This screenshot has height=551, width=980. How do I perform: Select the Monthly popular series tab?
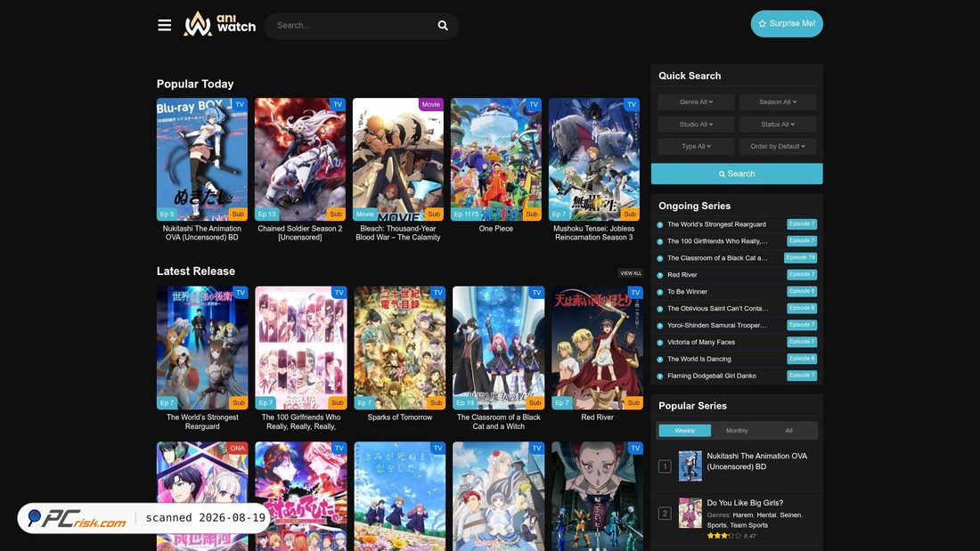coord(737,431)
